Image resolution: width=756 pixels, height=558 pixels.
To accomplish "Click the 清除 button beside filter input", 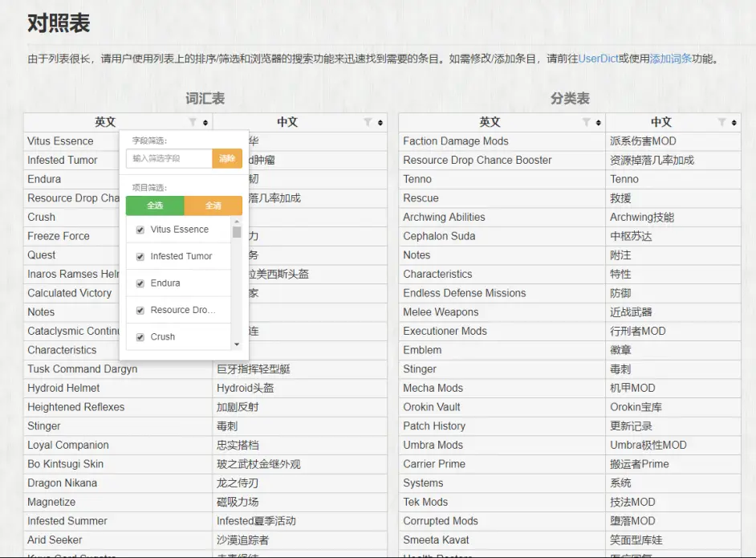I will [x=227, y=158].
